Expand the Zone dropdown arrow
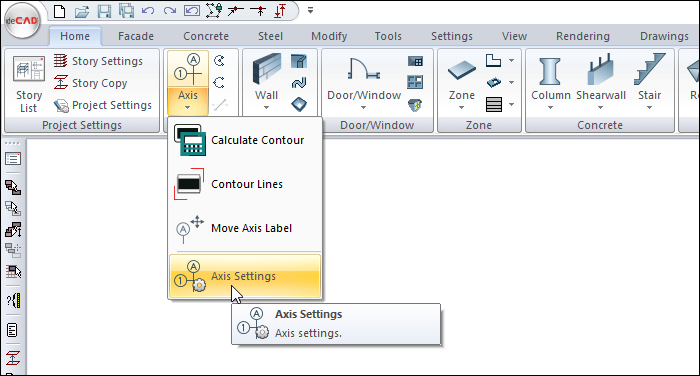This screenshot has height=376, width=700. 462,108
